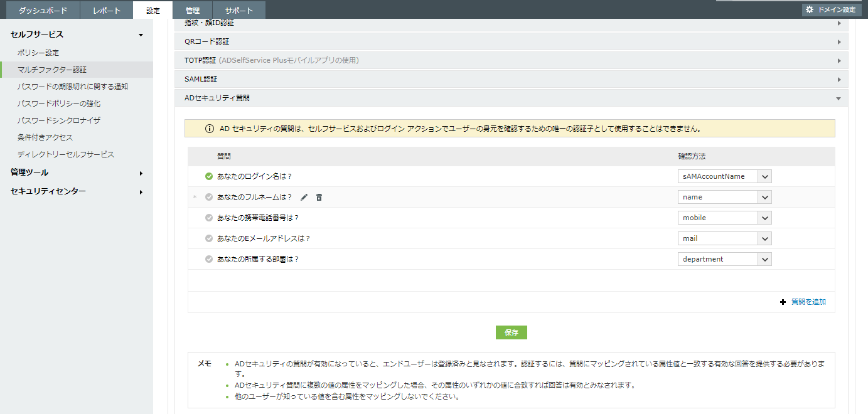Open パスワードポリシーの強化 in the sidebar

[x=59, y=103]
